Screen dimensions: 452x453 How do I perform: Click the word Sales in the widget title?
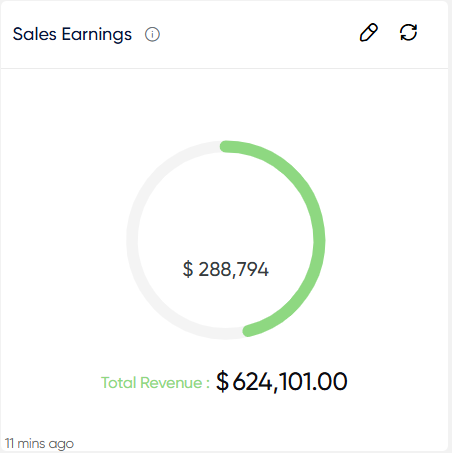pyautogui.click(x=35, y=34)
